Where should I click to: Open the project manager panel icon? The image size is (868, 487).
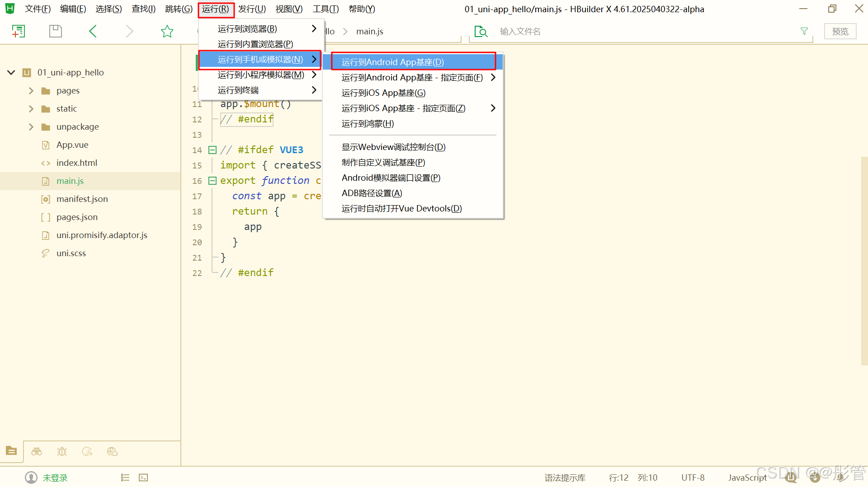[x=11, y=451]
